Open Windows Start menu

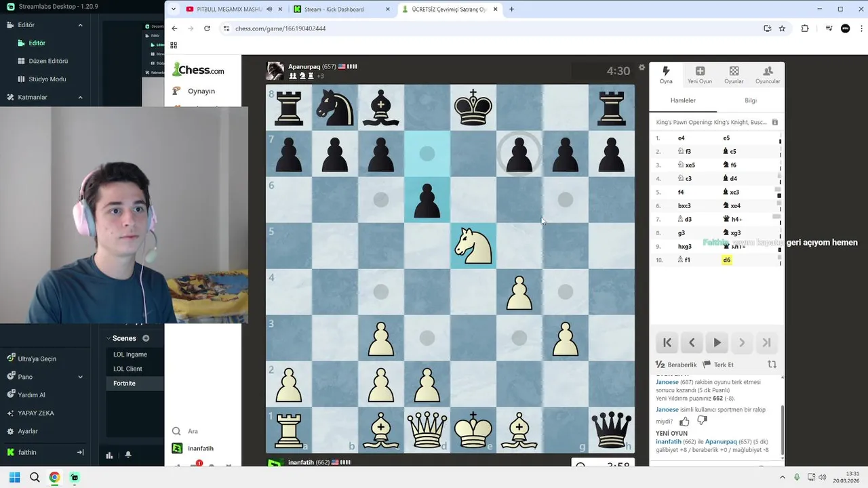[x=14, y=477]
